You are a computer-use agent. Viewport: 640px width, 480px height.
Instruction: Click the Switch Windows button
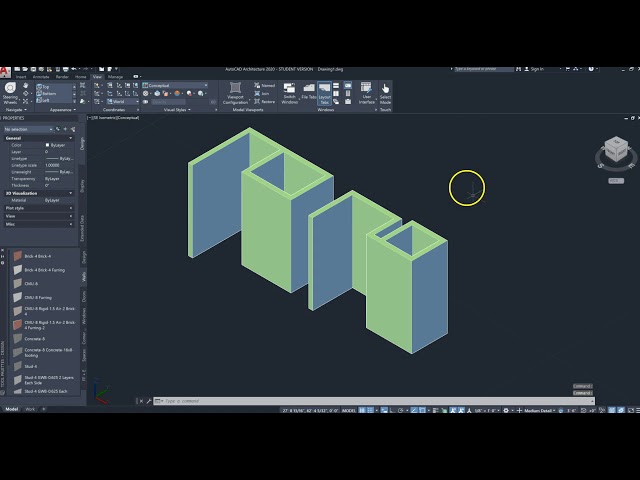pos(289,93)
